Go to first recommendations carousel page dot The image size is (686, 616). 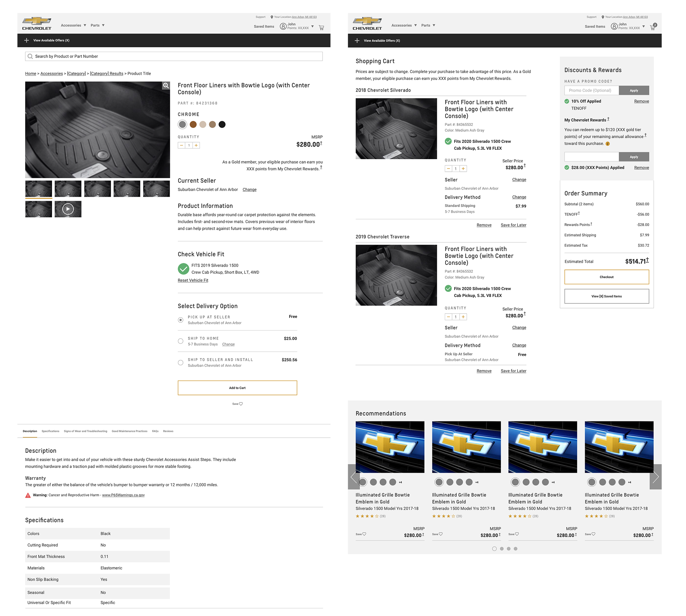pyautogui.click(x=494, y=549)
